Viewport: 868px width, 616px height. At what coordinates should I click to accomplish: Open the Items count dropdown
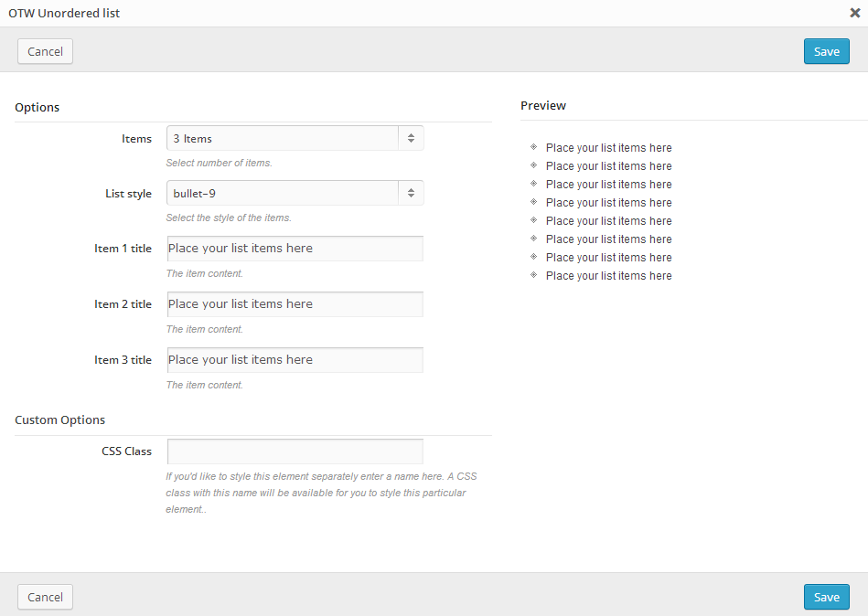pyautogui.click(x=284, y=139)
